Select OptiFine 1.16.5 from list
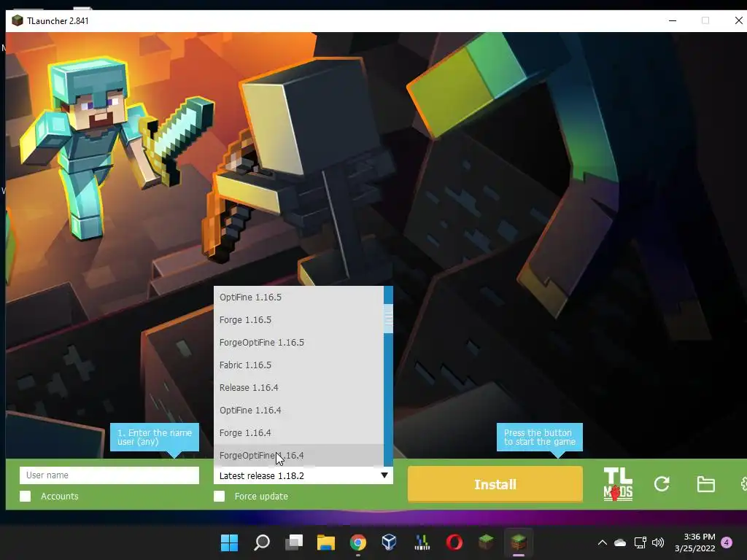The image size is (747, 560). (x=298, y=297)
